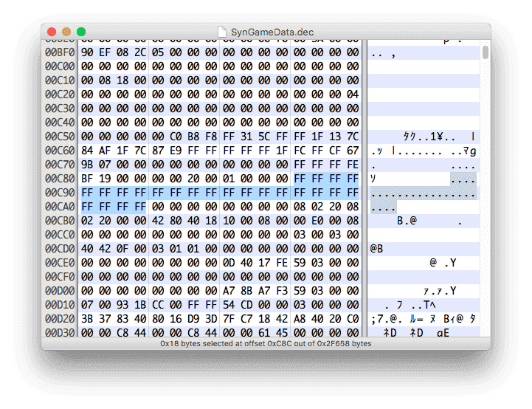The width and height of the screenshot is (532, 409).
Task: Select offset label 00C90
Action: pyautogui.click(x=60, y=193)
